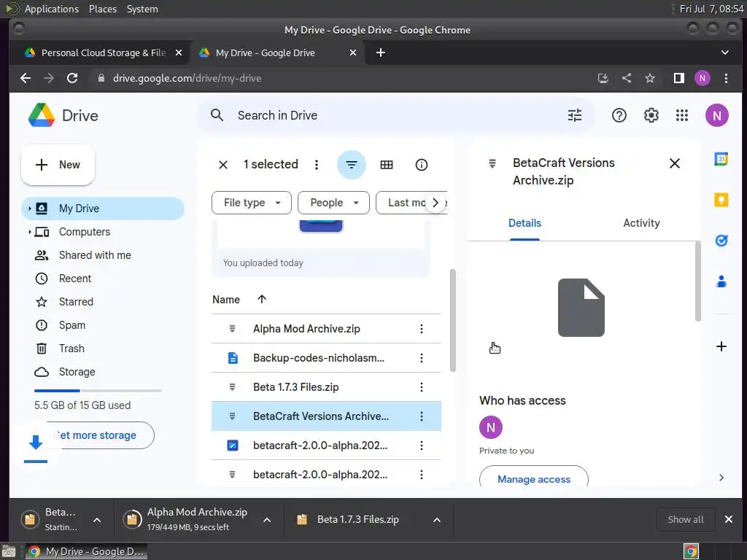Click Manage access button
This screenshot has width=747, height=560.
[533, 478]
